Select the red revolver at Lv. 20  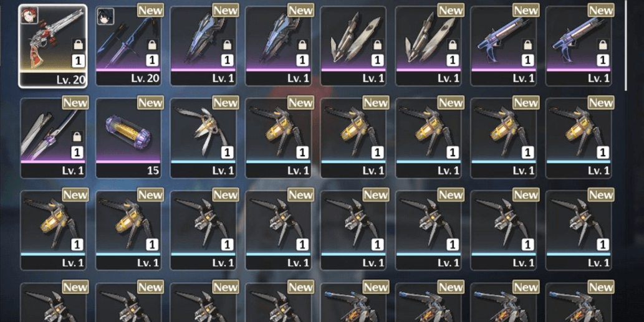coord(53,46)
